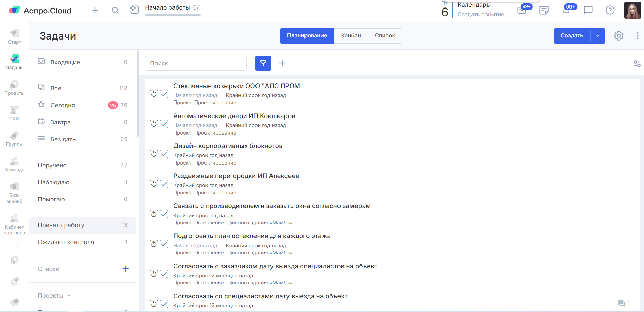This screenshot has height=312, width=644.
Task: Expand the Создать button dropdown arrow
Action: (x=598, y=36)
